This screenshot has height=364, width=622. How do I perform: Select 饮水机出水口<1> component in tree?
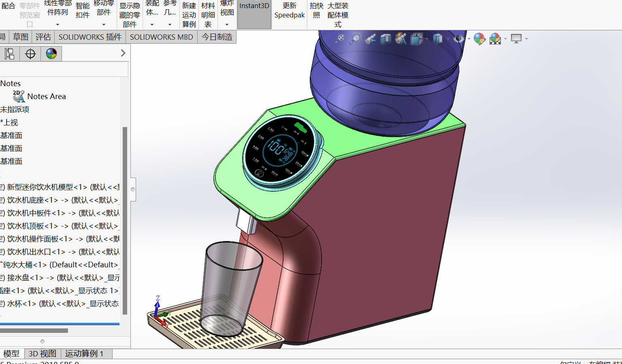pyautogui.click(x=60, y=252)
